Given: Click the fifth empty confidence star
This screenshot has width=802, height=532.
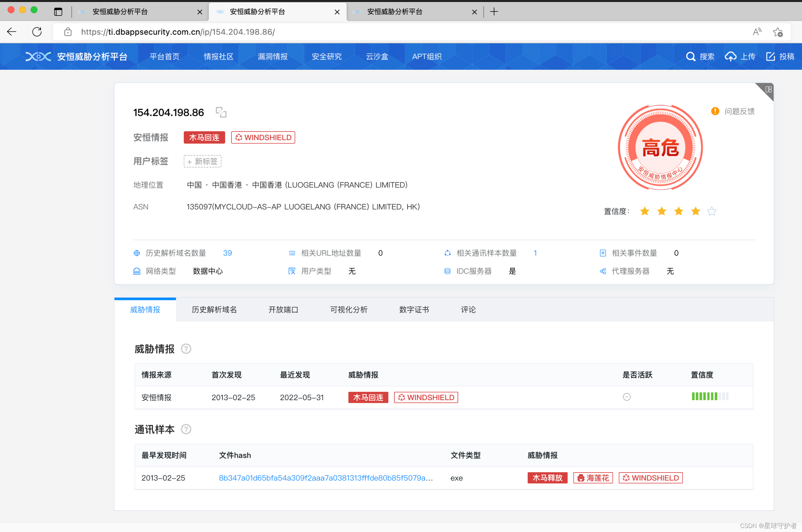Looking at the screenshot, I should tap(712, 211).
